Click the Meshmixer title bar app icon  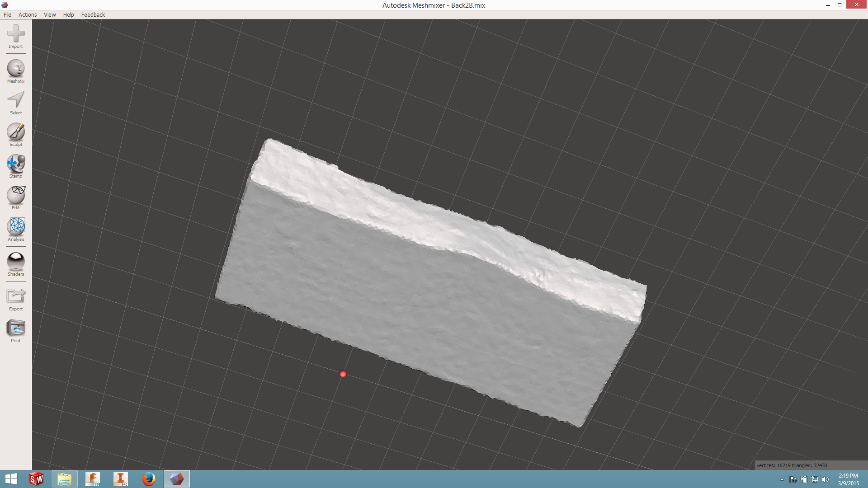5,5
